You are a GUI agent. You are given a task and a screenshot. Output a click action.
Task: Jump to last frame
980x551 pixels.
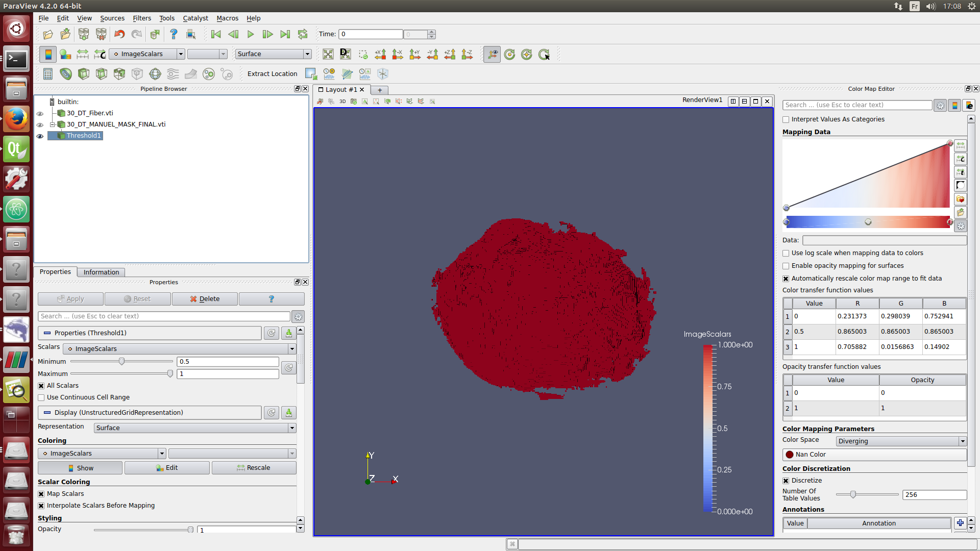[285, 34]
